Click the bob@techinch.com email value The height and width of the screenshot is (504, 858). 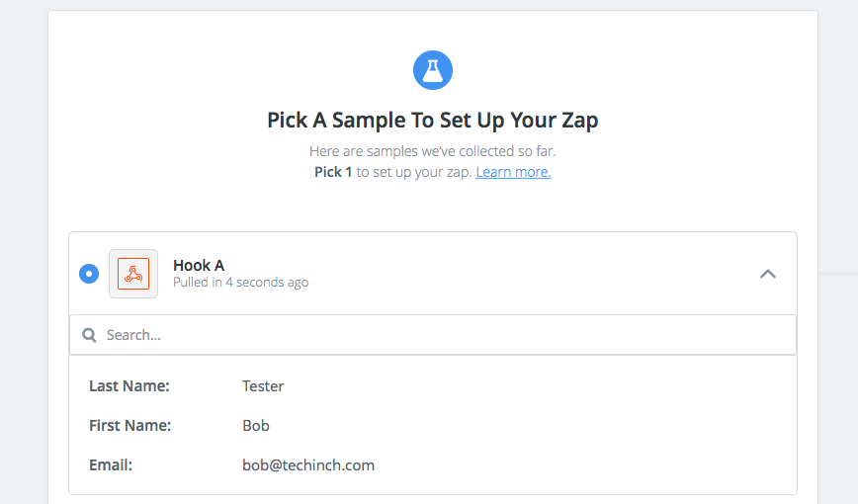[308, 464]
